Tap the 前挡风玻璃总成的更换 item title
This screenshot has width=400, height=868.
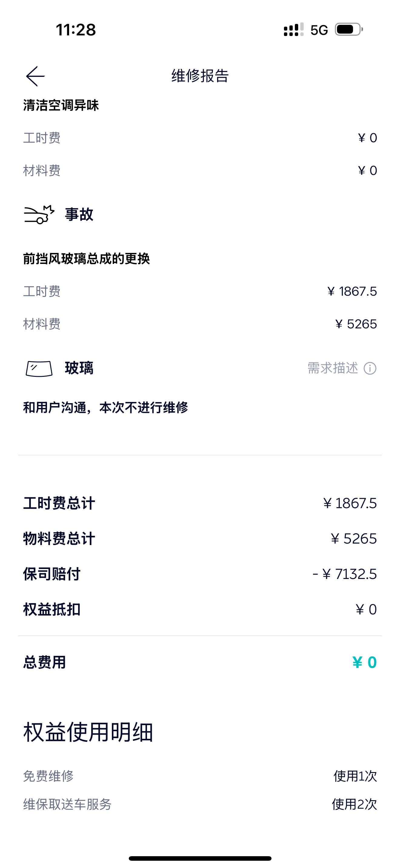pyautogui.click(x=86, y=259)
